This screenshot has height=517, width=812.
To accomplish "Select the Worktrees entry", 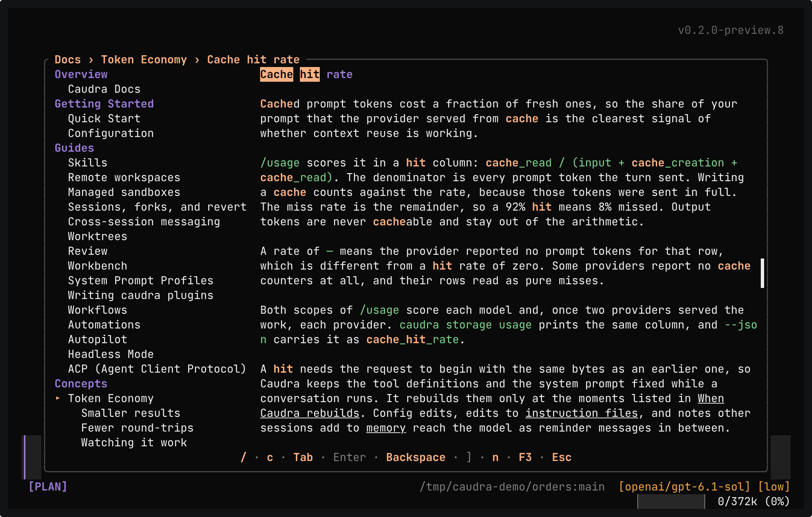I will pyautogui.click(x=98, y=236).
